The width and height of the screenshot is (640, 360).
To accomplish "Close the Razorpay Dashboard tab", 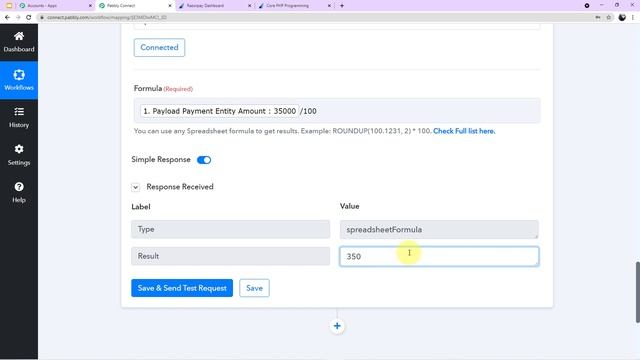I will pos(249,6).
